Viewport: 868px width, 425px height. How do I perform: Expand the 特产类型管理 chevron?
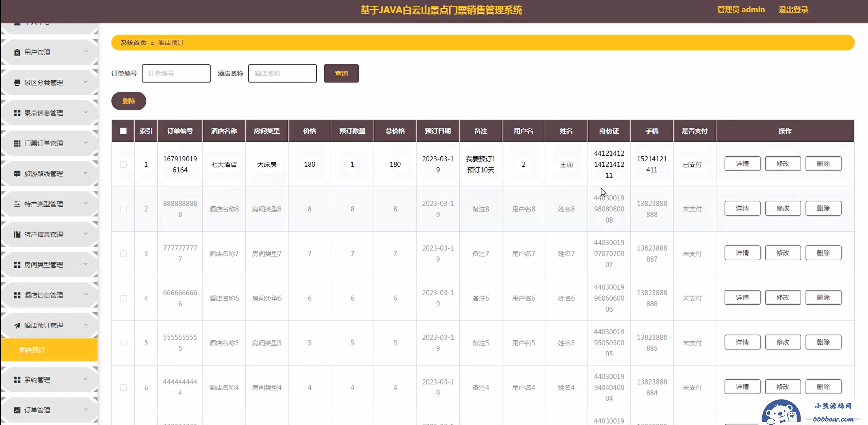coord(86,203)
